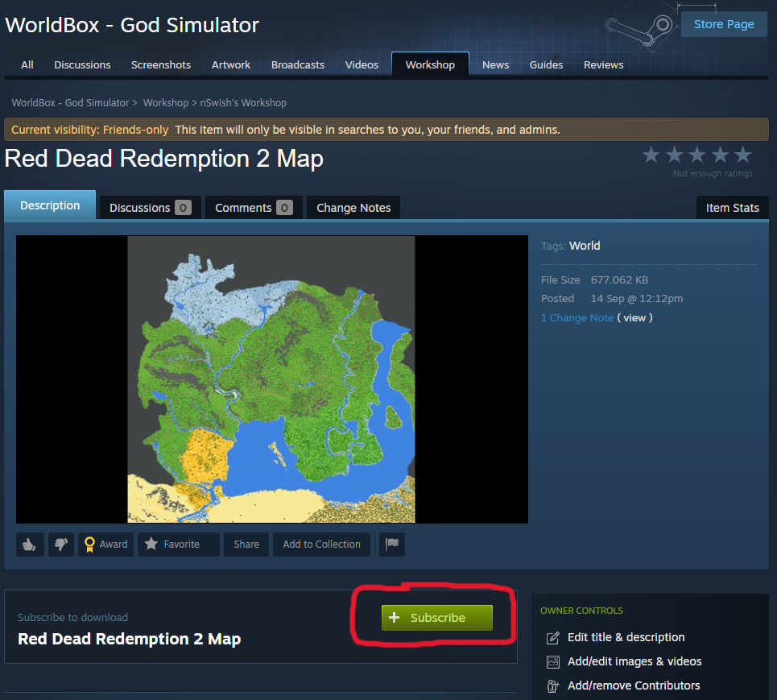Rate with the first star
Viewport: 777px width, 700px height.
point(651,155)
